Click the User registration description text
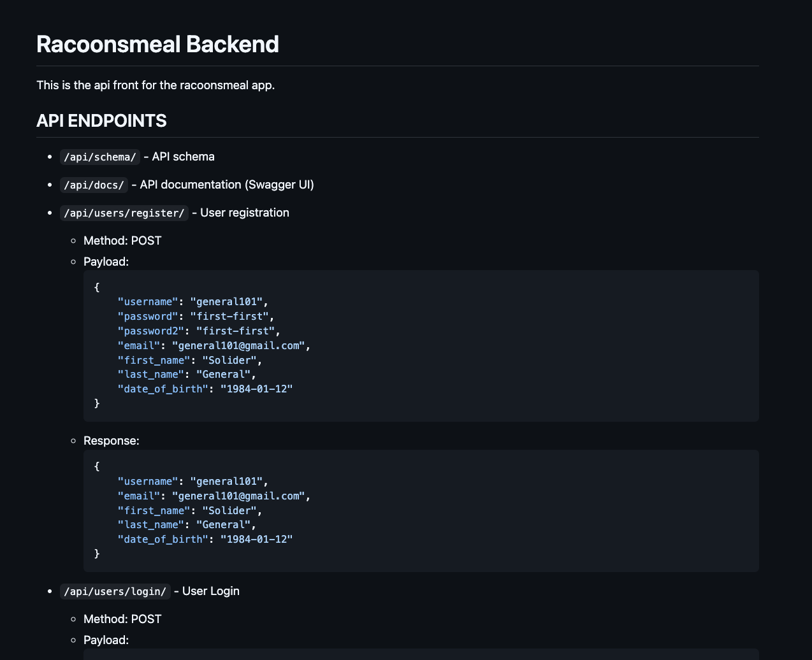This screenshot has height=660, width=812. click(244, 213)
